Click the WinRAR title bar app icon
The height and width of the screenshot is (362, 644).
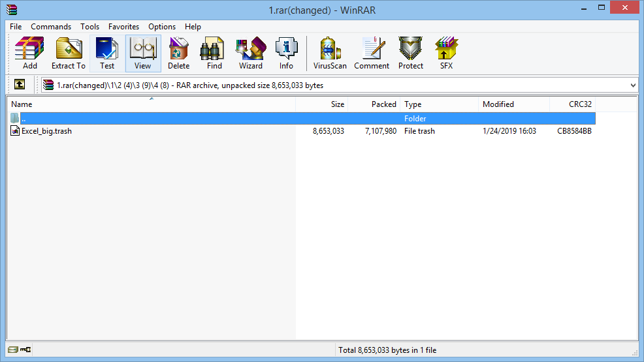coord(12,9)
